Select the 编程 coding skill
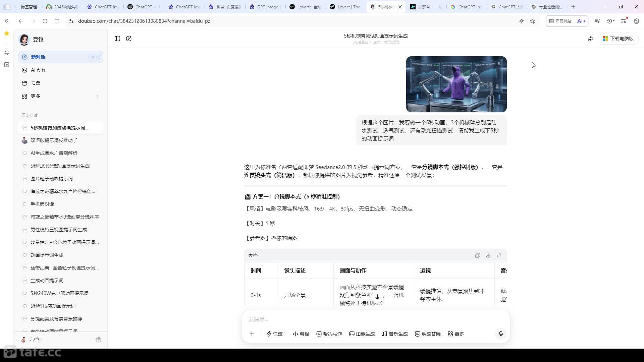Screen dimensions: 644x362 (301, 334)
